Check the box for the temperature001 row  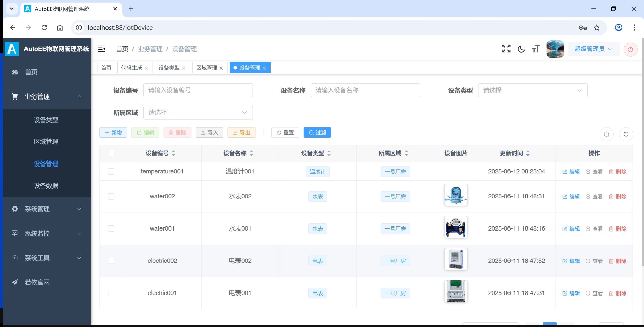[x=111, y=172]
